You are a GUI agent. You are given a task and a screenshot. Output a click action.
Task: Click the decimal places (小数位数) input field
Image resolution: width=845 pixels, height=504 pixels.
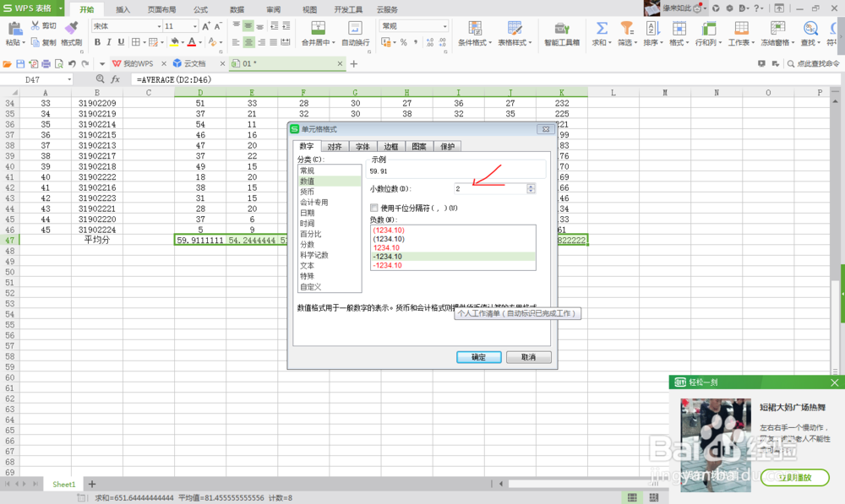point(490,188)
